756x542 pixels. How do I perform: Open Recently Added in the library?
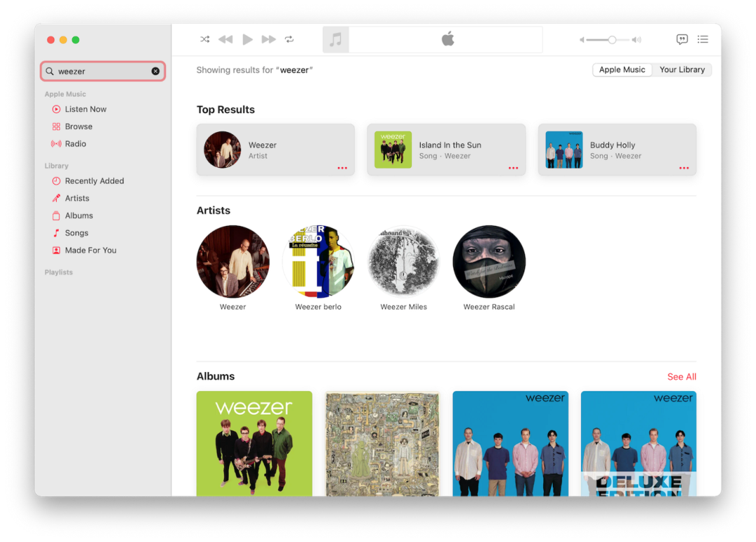pyautogui.click(x=94, y=181)
